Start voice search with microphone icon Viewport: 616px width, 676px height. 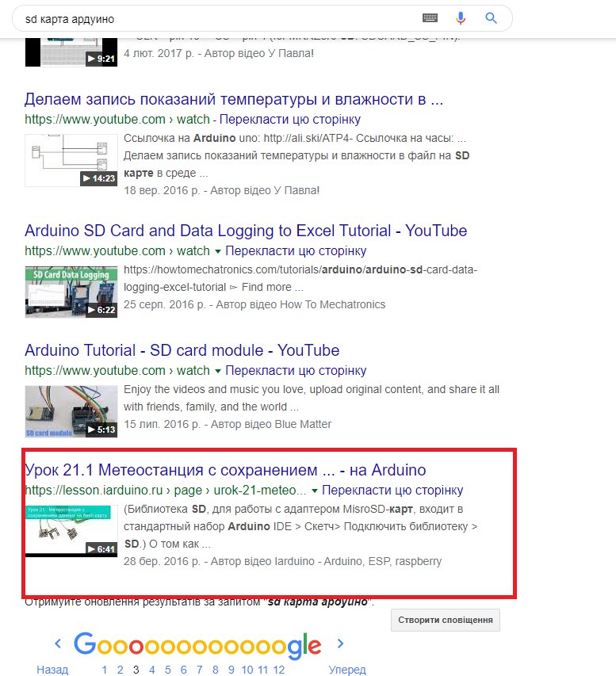tap(461, 18)
